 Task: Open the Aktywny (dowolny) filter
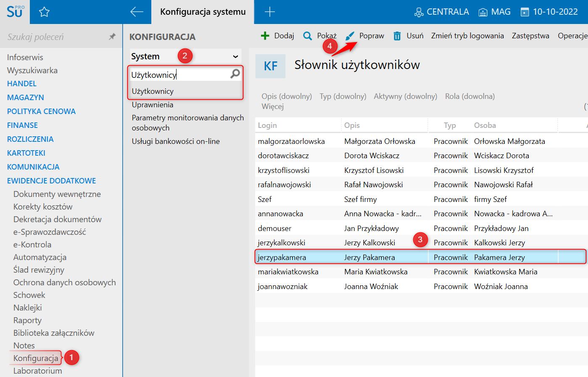pos(405,96)
